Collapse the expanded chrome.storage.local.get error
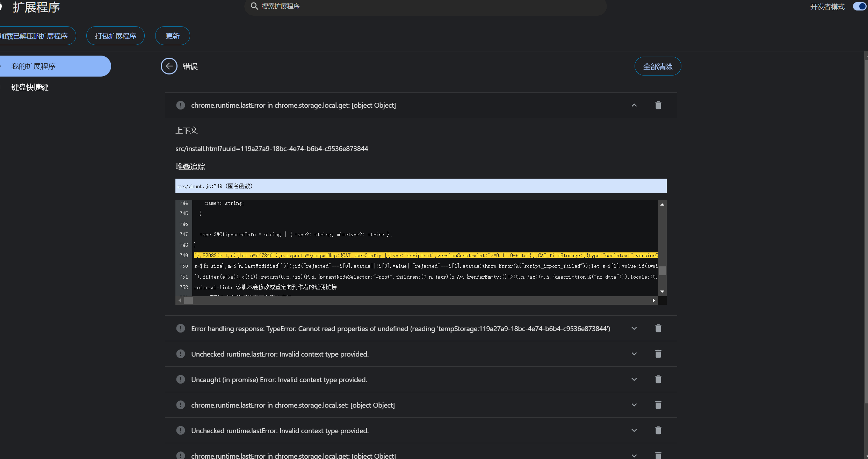The height and width of the screenshot is (459, 868). pyautogui.click(x=634, y=105)
